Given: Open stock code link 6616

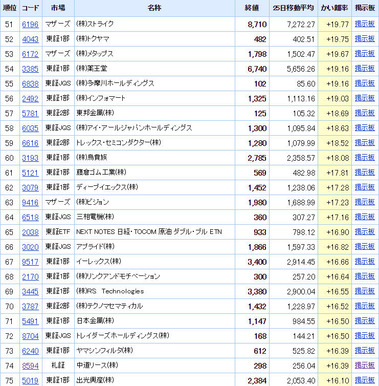Looking at the screenshot, I should point(30,143).
